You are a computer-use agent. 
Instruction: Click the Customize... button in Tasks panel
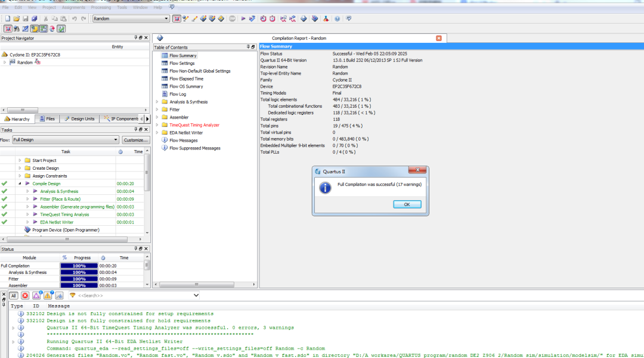pyautogui.click(x=135, y=140)
